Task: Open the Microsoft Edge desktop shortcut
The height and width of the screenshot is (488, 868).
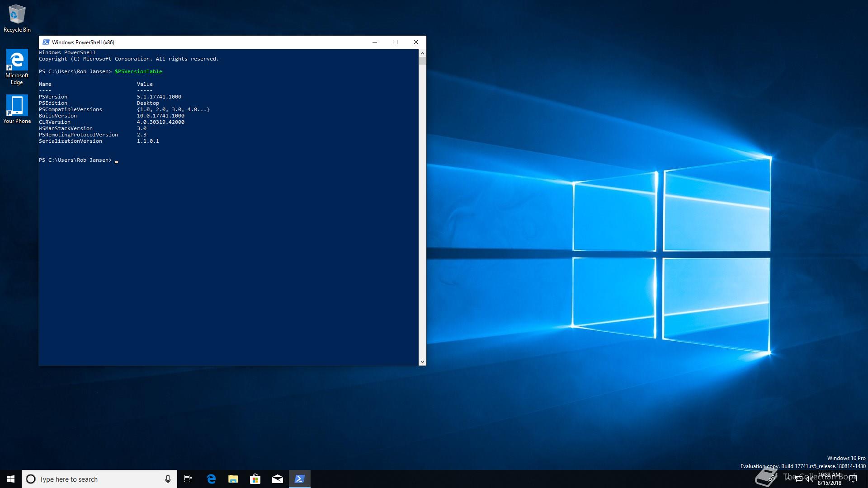Action: point(17,67)
